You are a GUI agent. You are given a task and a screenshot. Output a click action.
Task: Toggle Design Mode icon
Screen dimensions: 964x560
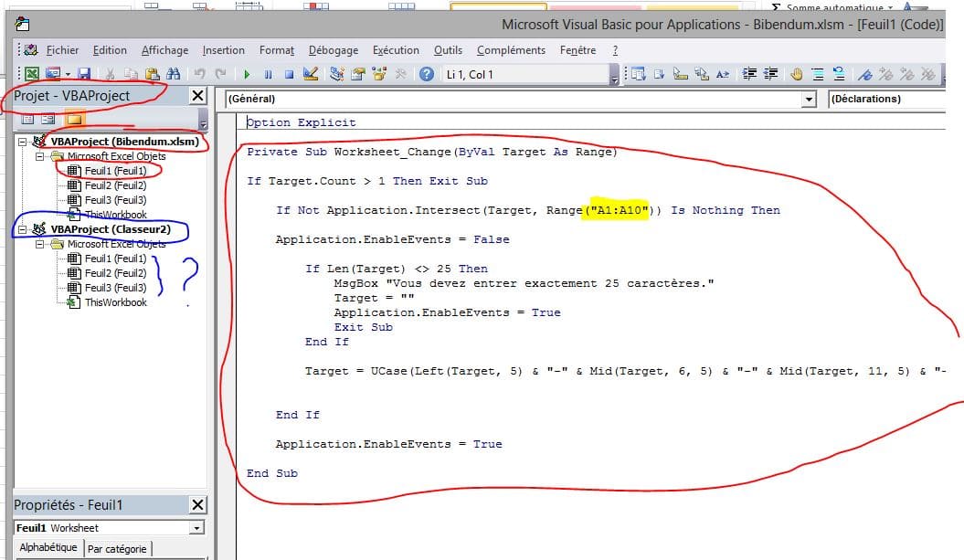coord(311,74)
